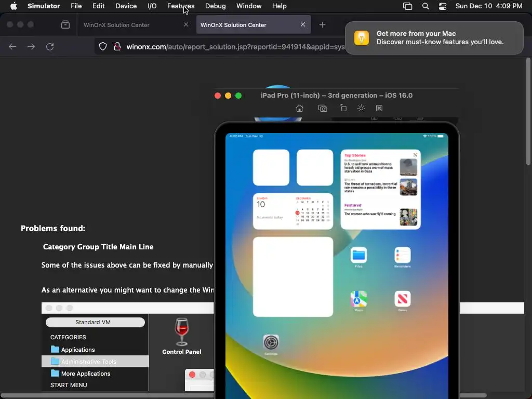Click the simulator keyboard command icon
This screenshot has height=399, width=532.
click(x=379, y=108)
